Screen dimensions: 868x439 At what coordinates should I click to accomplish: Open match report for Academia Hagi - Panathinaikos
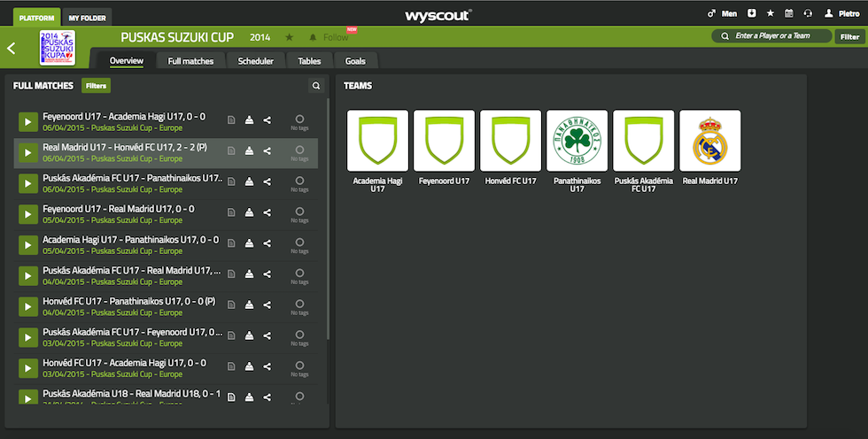(x=230, y=243)
